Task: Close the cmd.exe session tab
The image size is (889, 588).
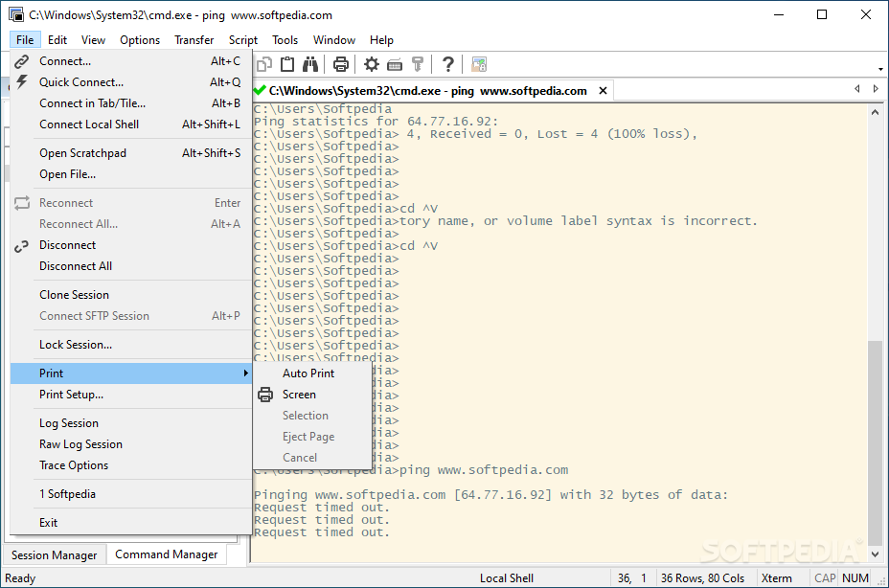Action: [604, 91]
